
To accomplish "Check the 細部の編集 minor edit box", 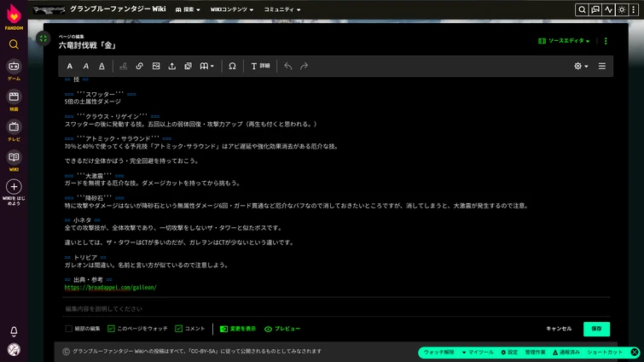I will click(68, 329).
